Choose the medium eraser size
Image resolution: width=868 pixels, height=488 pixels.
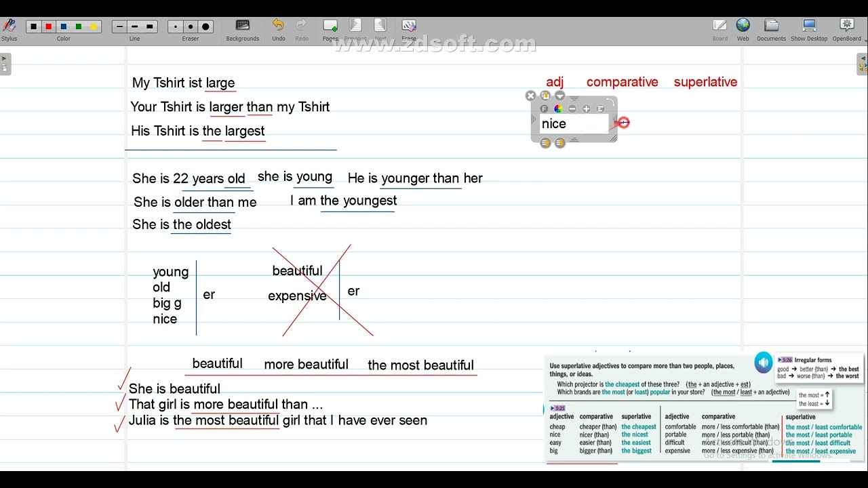click(x=191, y=26)
